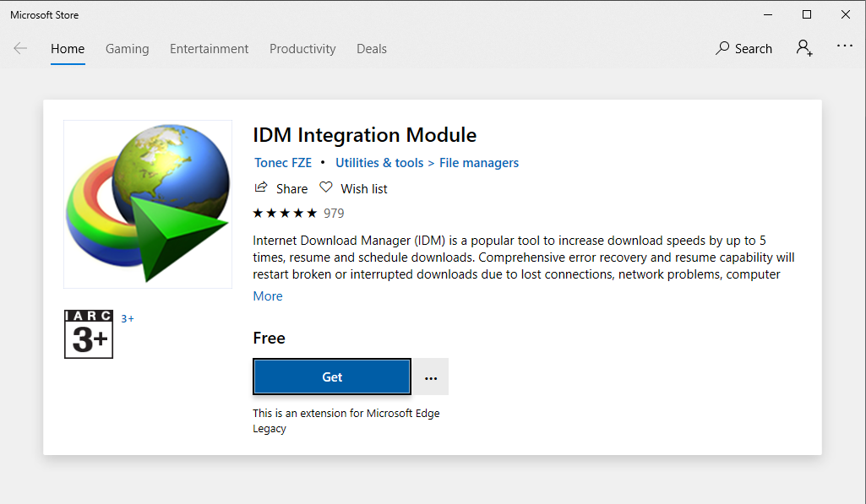
Task: Click the File managers subcategory link
Action: coord(479,163)
